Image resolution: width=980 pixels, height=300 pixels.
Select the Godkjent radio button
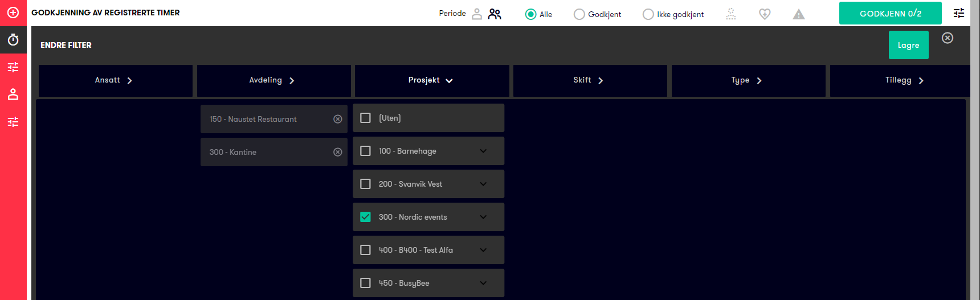579,14
